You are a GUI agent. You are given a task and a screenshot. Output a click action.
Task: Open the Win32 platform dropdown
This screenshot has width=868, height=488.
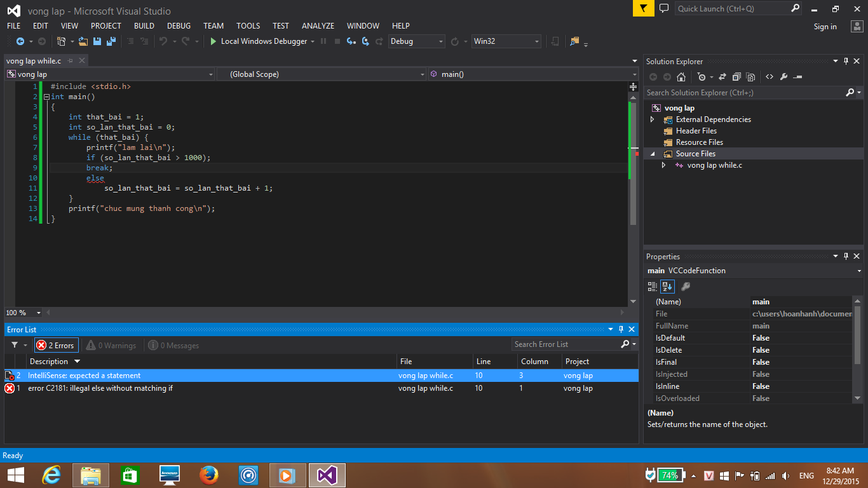[x=506, y=41]
